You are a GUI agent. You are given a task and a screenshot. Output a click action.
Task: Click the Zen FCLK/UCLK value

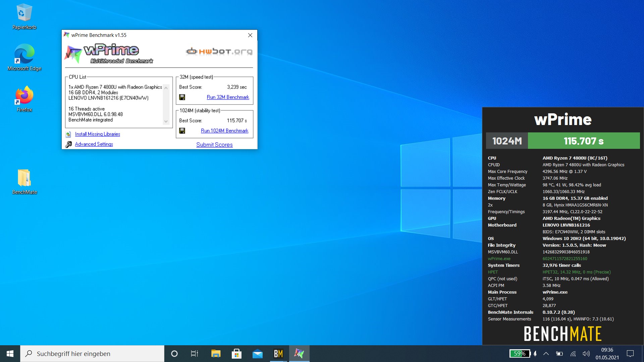pos(563,192)
